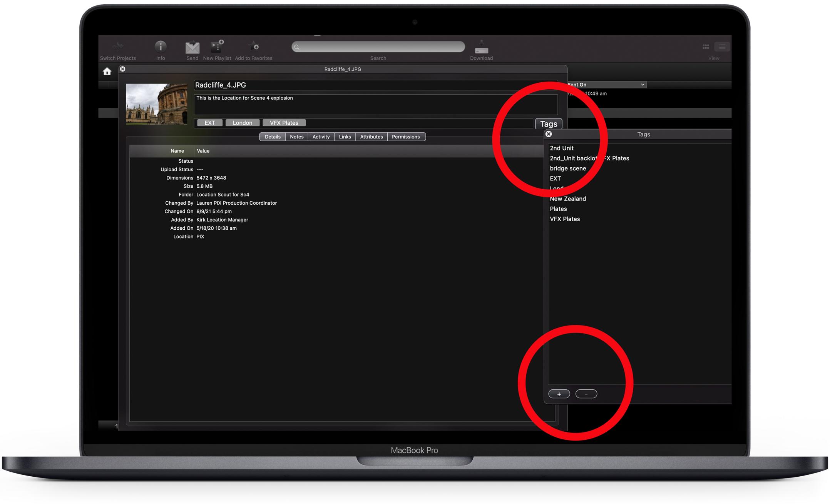The width and height of the screenshot is (830, 504).
Task: Open the Info toolbar icon
Action: point(161,47)
